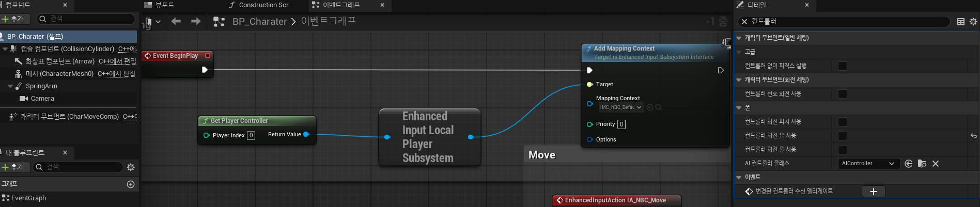Click 추가 button in 내 블루프린트 panel
The height and width of the screenshot is (207, 980).
(13, 167)
